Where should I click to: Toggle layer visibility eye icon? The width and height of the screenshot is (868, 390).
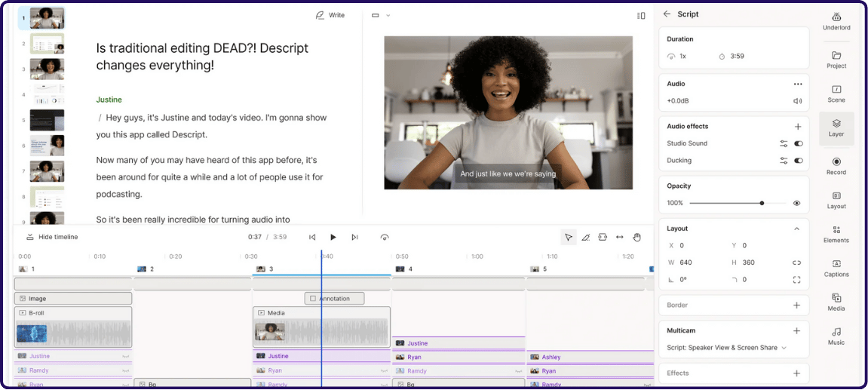[796, 204]
